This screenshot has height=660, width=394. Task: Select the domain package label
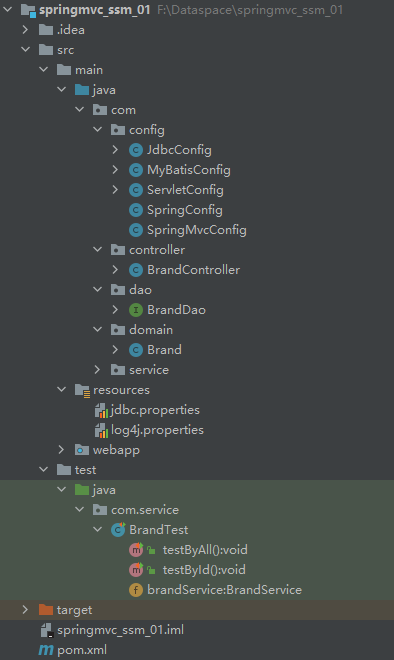[x=151, y=330]
